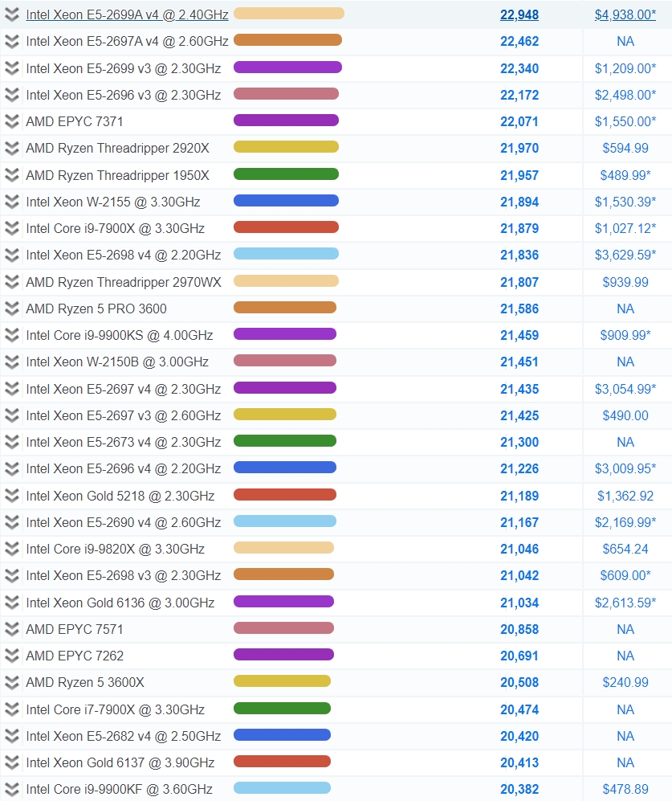Screen dimensions: 672x801
Task: Open the $594.99 price link
Action: click(625, 148)
